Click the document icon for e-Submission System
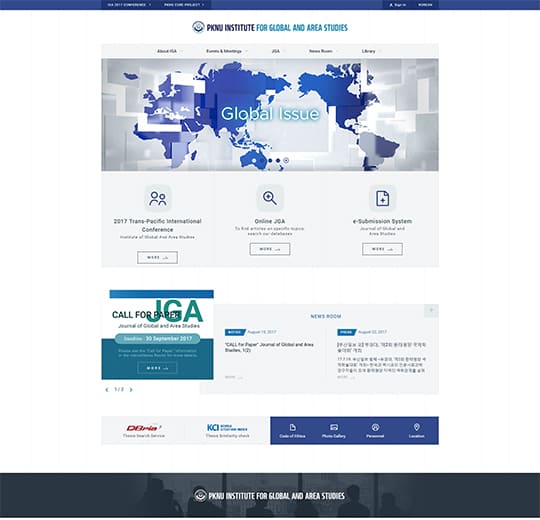The height and width of the screenshot is (520, 540). [382, 198]
